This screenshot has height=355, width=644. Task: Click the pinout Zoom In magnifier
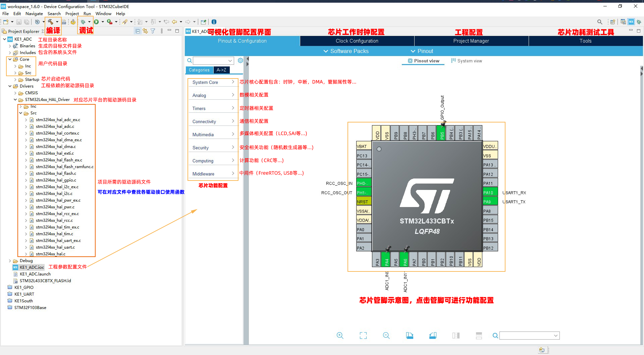click(340, 336)
